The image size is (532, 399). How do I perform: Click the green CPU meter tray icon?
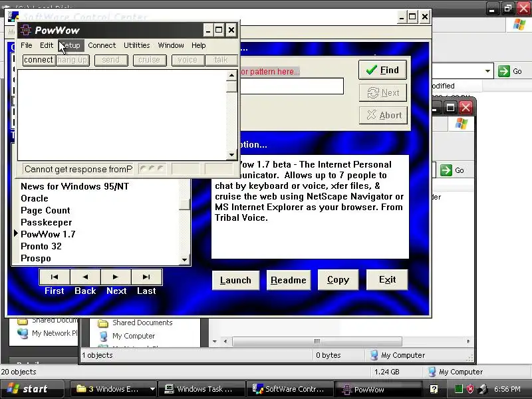click(x=459, y=389)
